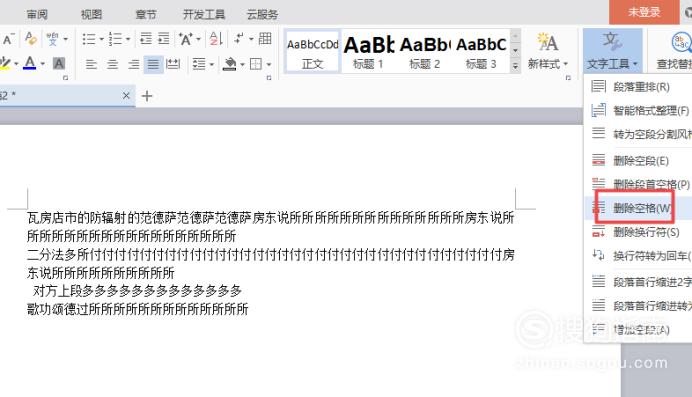The width and height of the screenshot is (692, 397).
Task: Select align right
Action: [134, 64]
